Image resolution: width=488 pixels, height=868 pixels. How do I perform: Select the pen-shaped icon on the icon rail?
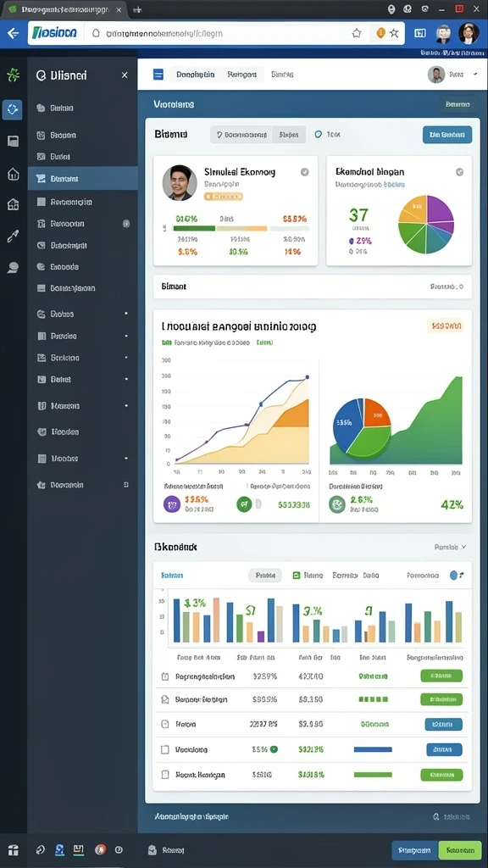[x=13, y=237]
